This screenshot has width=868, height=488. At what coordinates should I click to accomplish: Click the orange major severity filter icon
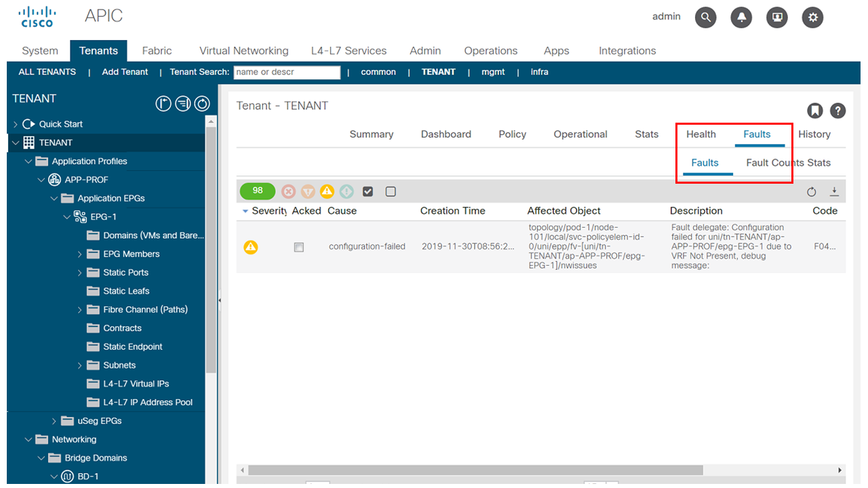pos(308,191)
